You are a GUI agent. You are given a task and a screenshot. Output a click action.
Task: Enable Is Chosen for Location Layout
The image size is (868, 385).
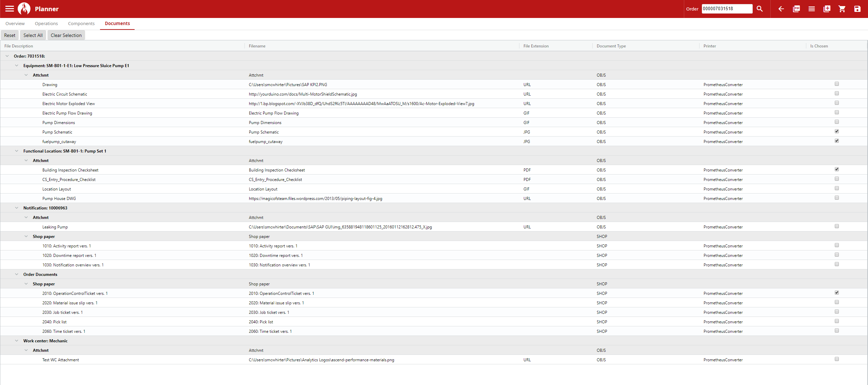[x=837, y=188]
